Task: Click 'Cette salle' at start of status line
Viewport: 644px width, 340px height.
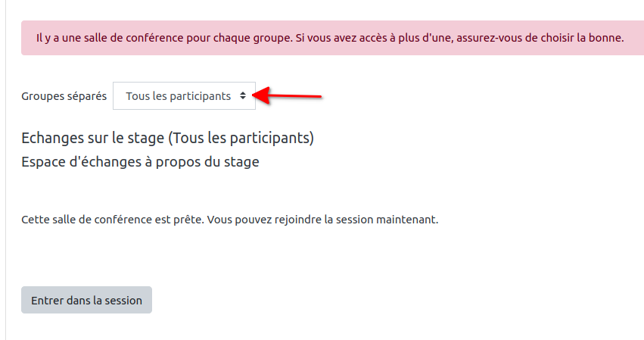Action: (47, 220)
